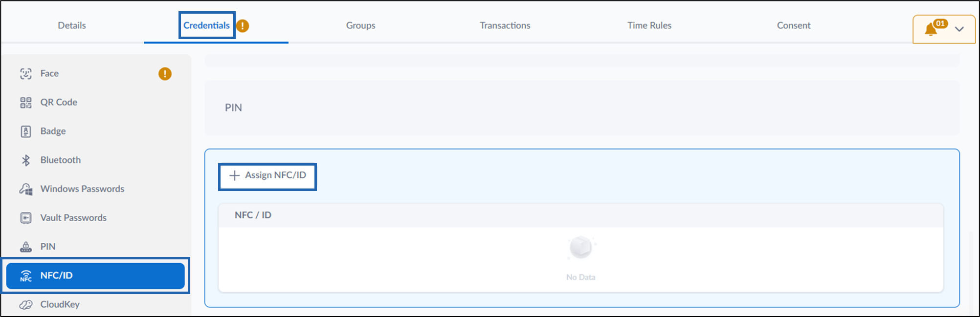Click the warning icon next to Credentials
980x317 pixels.
coord(243,25)
